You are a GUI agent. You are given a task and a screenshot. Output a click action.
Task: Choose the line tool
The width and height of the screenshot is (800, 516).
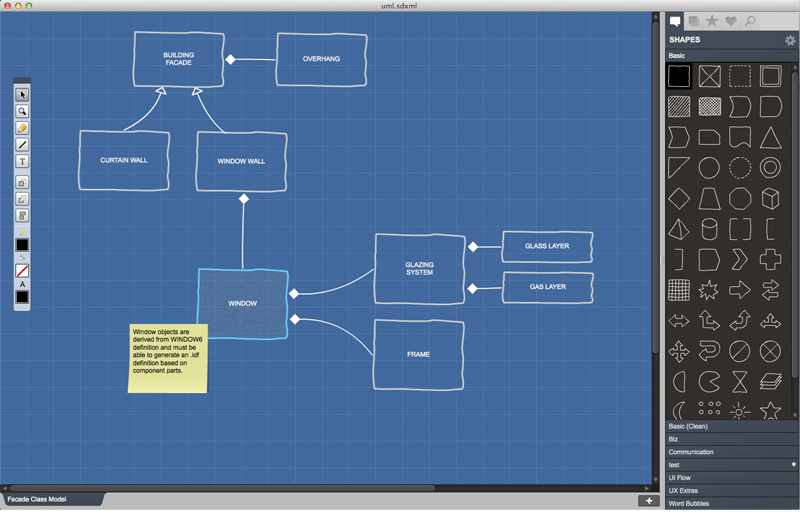[22, 145]
